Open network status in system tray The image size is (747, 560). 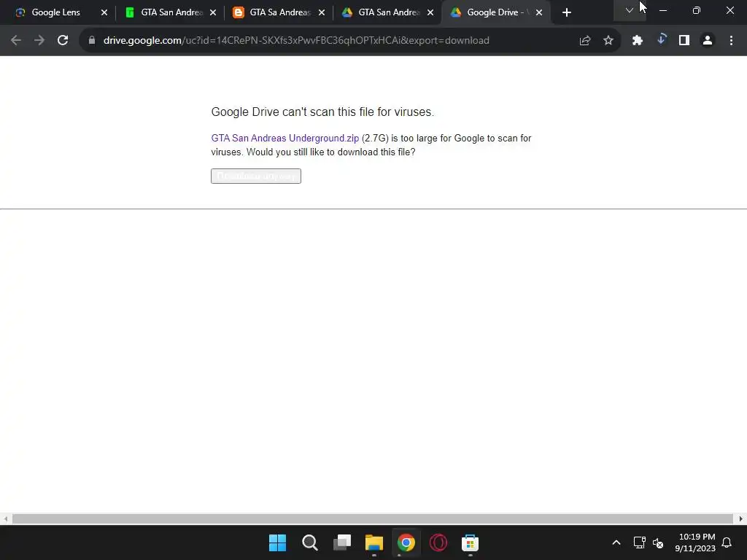coord(639,542)
